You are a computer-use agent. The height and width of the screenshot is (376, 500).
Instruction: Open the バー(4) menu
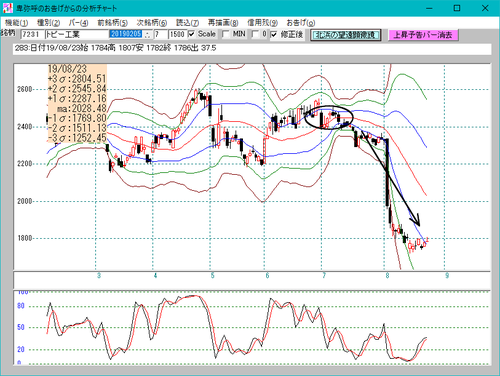click(79, 23)
